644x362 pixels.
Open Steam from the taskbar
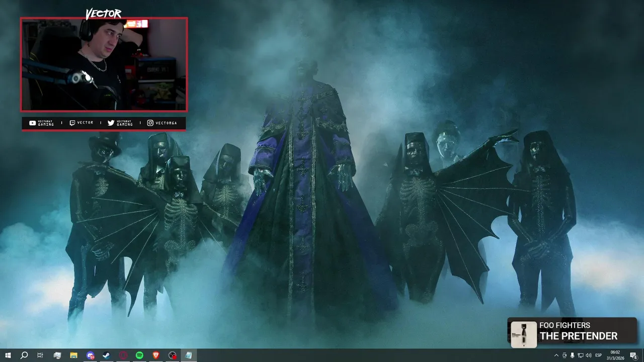point(107,355)
